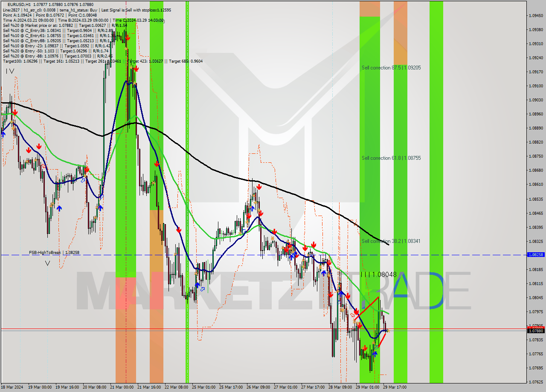
Task: Click the 'Sell correction 87.5 | 1.09205' label
Action: click(391, 68)
